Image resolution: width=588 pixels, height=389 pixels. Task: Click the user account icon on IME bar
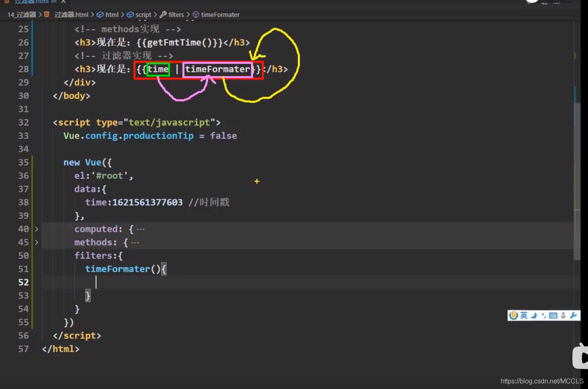tap(563, 315)
